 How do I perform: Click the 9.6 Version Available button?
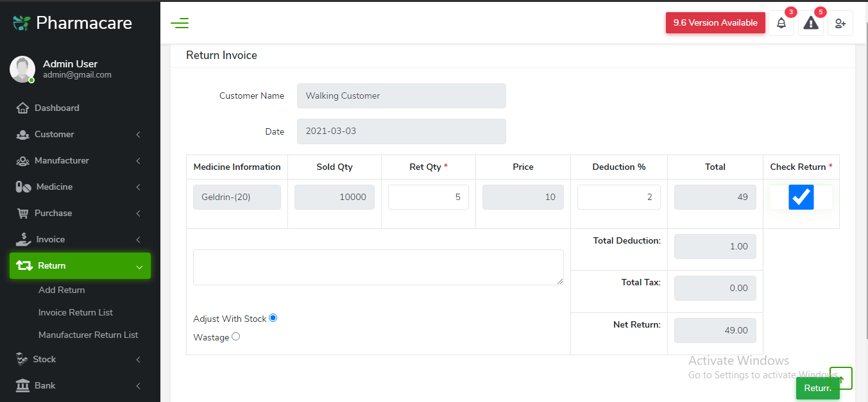coord(715,22)
